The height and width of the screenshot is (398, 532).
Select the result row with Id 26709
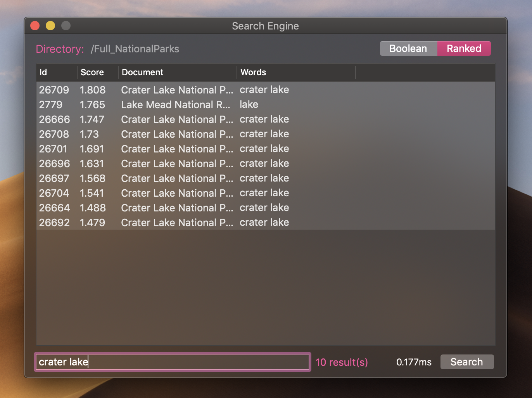click(x=266, y=90)
